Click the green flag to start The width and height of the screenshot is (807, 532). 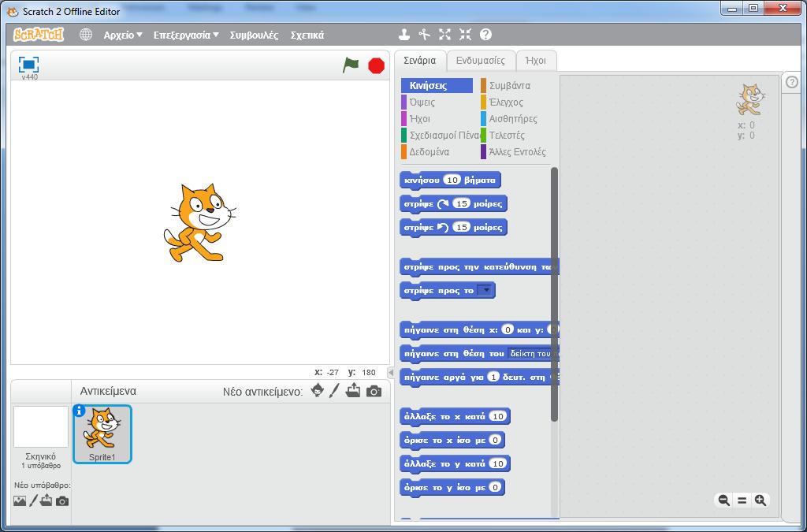(351, 65)
